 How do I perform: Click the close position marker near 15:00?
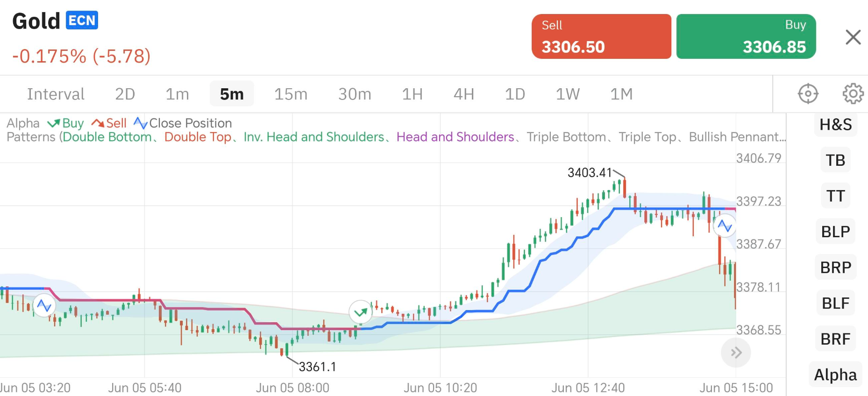(x=725, y=226)
